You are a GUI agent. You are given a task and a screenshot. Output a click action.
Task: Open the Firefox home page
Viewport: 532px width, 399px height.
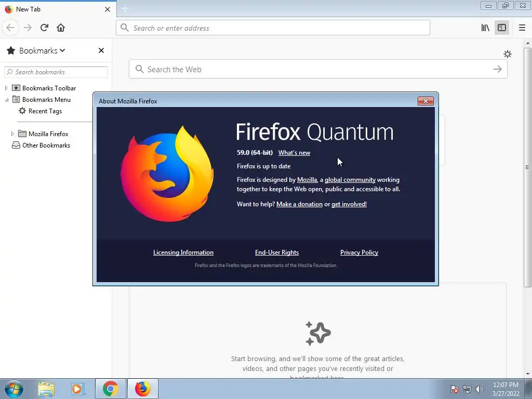point(61,28)
